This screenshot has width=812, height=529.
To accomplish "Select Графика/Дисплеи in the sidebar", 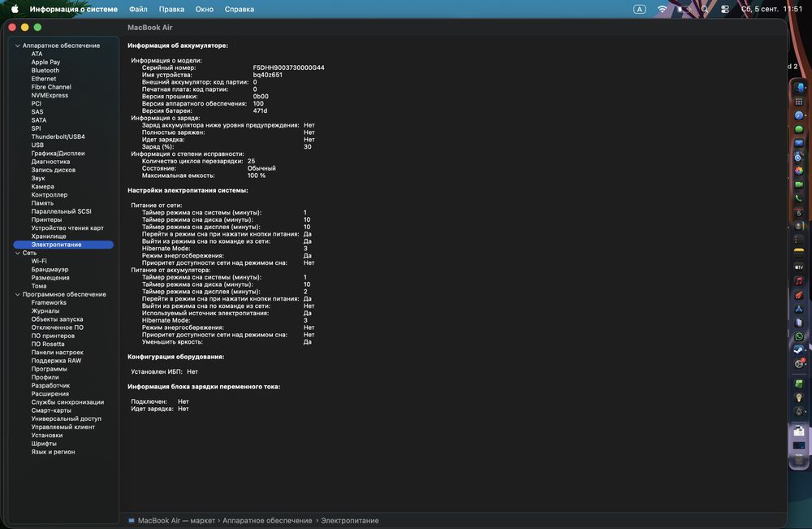I will (58, 154).
